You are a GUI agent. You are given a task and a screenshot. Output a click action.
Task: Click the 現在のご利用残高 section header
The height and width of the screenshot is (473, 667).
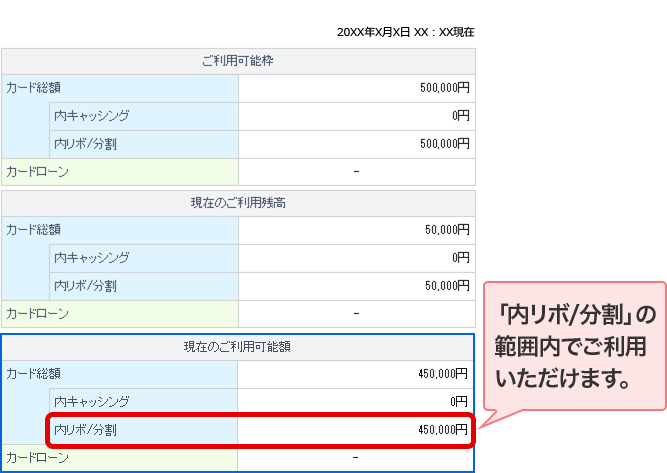point(238,203)
